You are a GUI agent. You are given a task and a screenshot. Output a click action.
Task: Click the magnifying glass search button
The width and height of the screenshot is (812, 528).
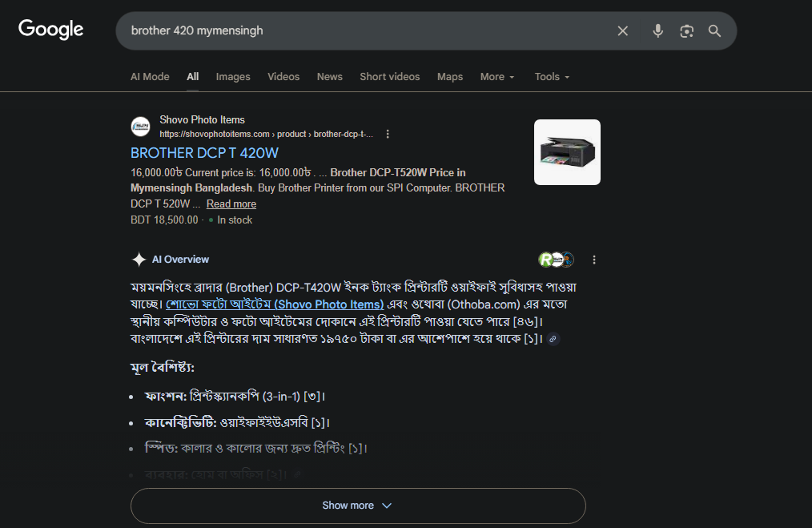pyautogui.click(x=714, y=30)
